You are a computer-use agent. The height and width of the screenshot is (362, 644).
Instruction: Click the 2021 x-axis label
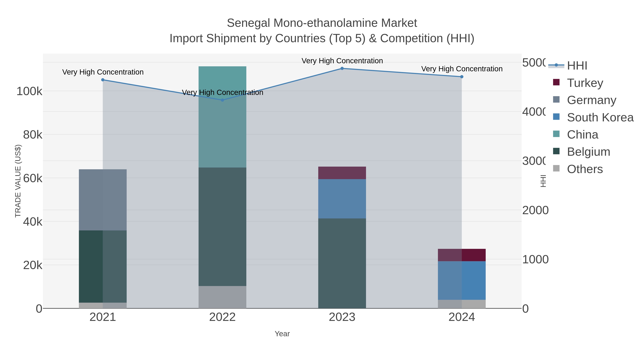click(103, 317)
